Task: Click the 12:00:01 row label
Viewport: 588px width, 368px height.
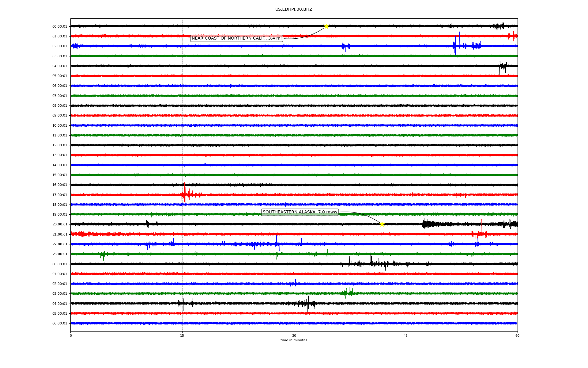Action: pos(60,145)
